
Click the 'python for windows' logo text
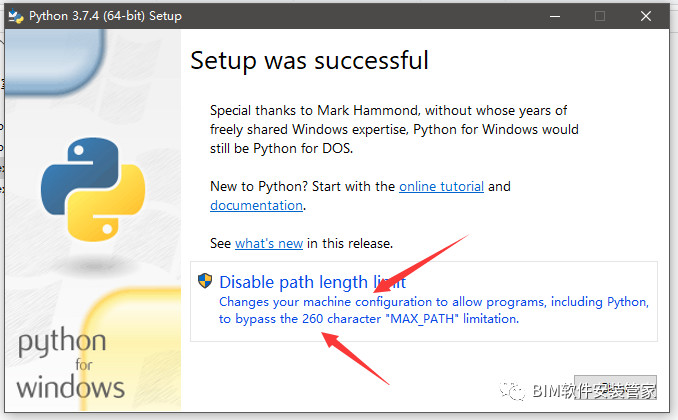(x=70, y=362)
